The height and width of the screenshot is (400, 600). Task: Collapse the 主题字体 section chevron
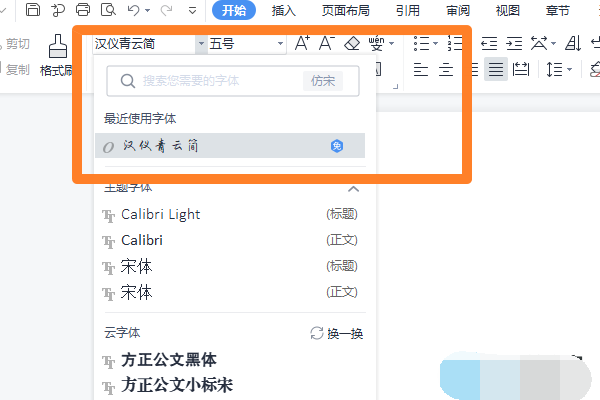[352, 188]
